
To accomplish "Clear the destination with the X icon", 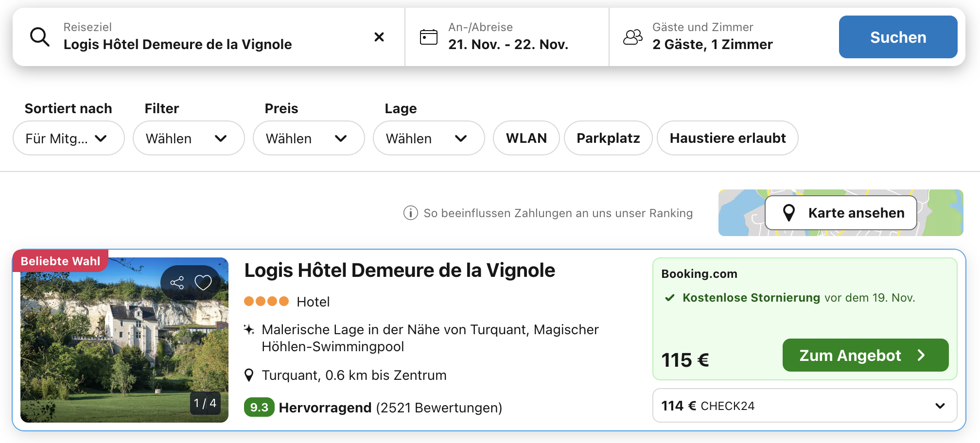I will click(379, 37).
